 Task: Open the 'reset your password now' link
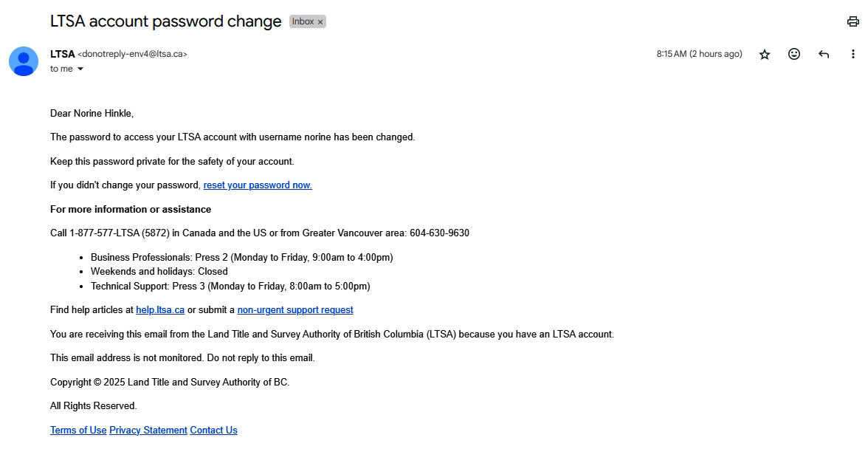(258, 185)
